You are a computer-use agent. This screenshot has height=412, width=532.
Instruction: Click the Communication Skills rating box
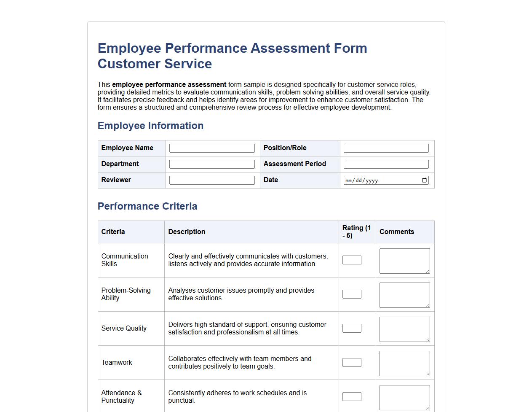coord(352,260)
